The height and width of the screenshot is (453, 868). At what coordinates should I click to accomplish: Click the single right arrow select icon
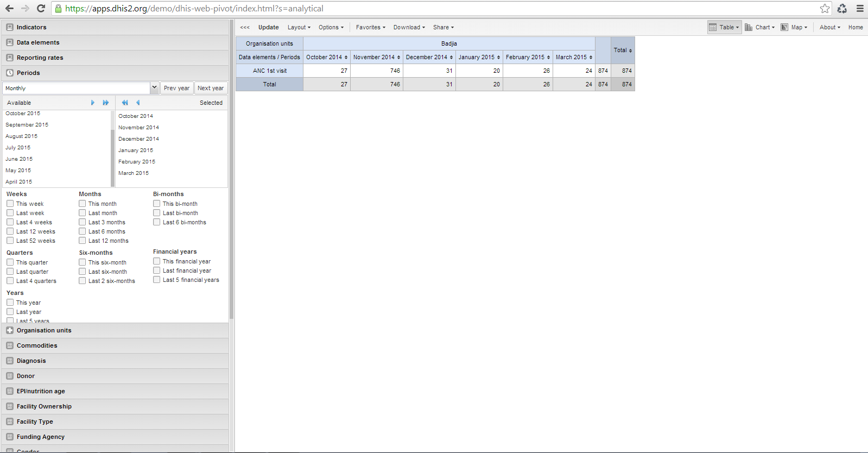(93, 103)
